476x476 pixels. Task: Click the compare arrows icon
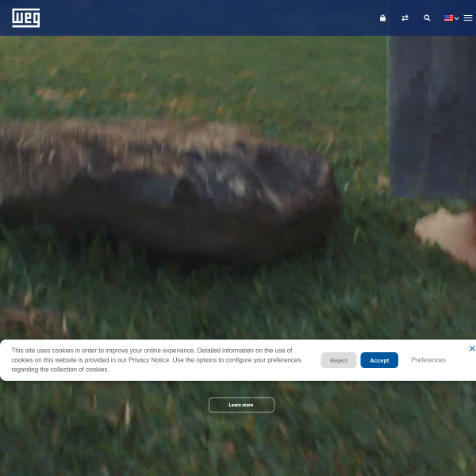[405, 18]
